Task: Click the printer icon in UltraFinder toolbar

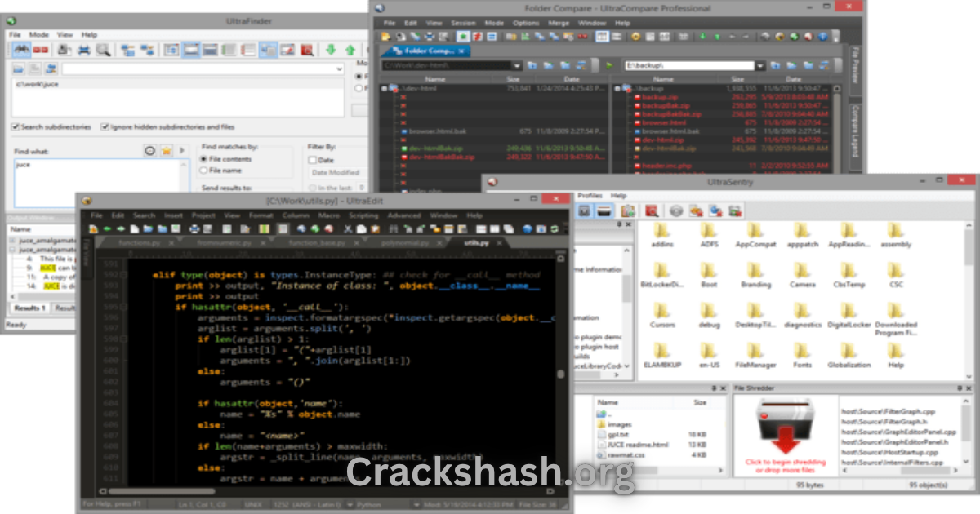Action: coord(84,50)
